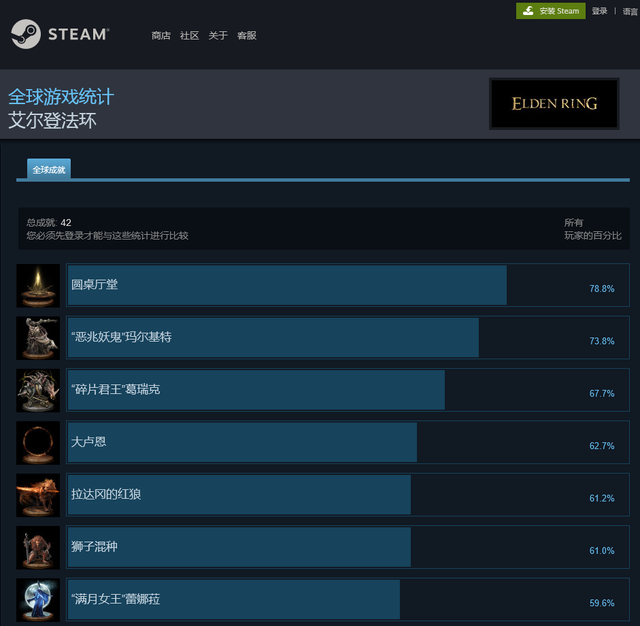Open the 社区 community menu
The height and width of the screenshot is (626, 640).
coord(189,36)
